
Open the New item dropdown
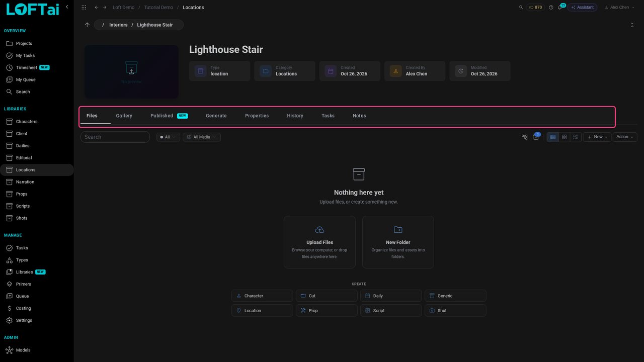pyautogui.click(x=597, y=137)
